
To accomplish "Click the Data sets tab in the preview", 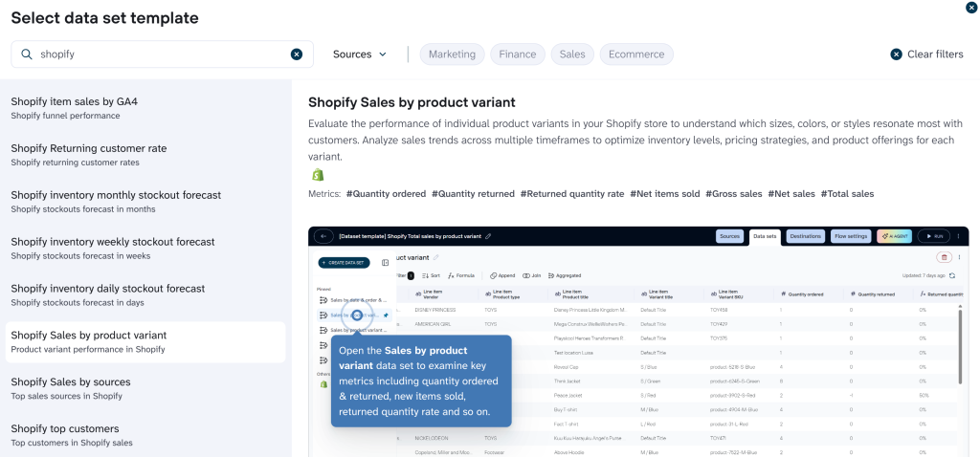I will coord(765,236).
